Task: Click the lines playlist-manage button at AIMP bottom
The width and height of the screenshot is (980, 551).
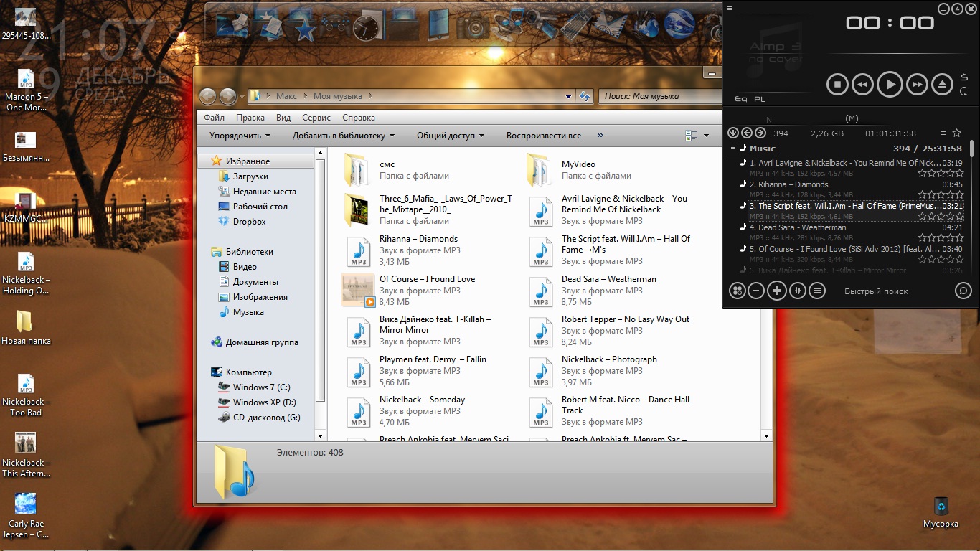Action: (817, 291)
